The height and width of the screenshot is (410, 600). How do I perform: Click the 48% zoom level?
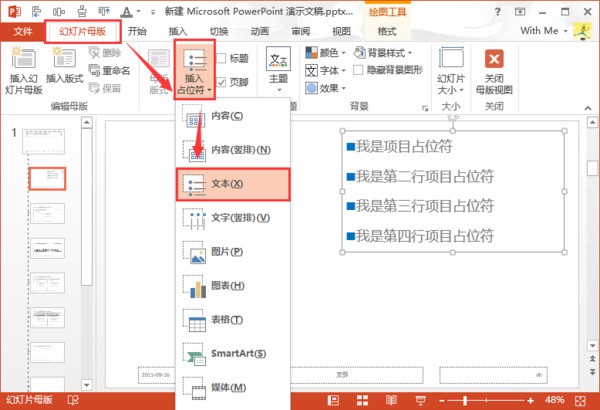[554, 400]
